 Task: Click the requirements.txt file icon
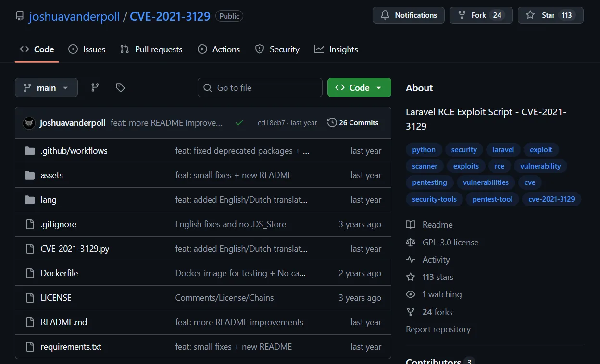click(x=30, y=347)
